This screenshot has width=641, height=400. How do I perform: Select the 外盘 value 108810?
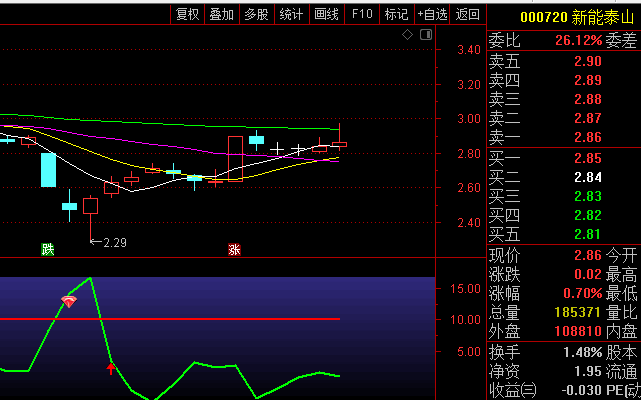(x=578, y=331)
